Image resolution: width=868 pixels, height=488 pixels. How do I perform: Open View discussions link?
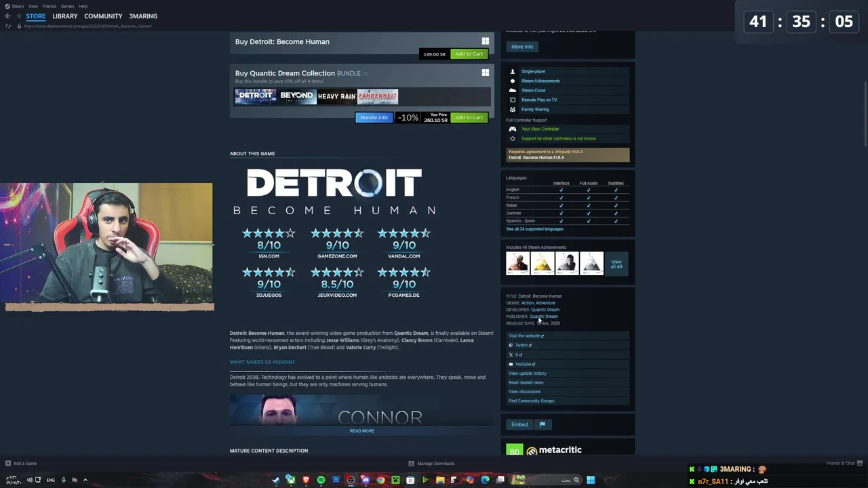click(524, 391)
